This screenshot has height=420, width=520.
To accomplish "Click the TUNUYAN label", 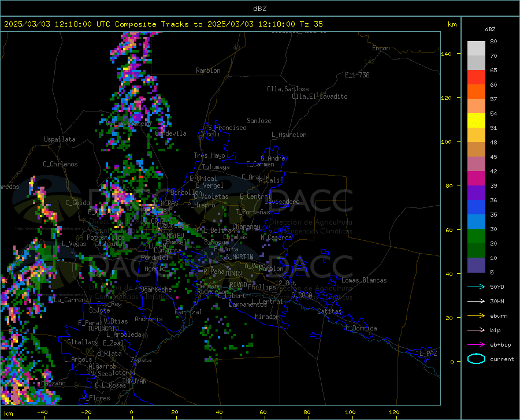I will tap(134, 381).
